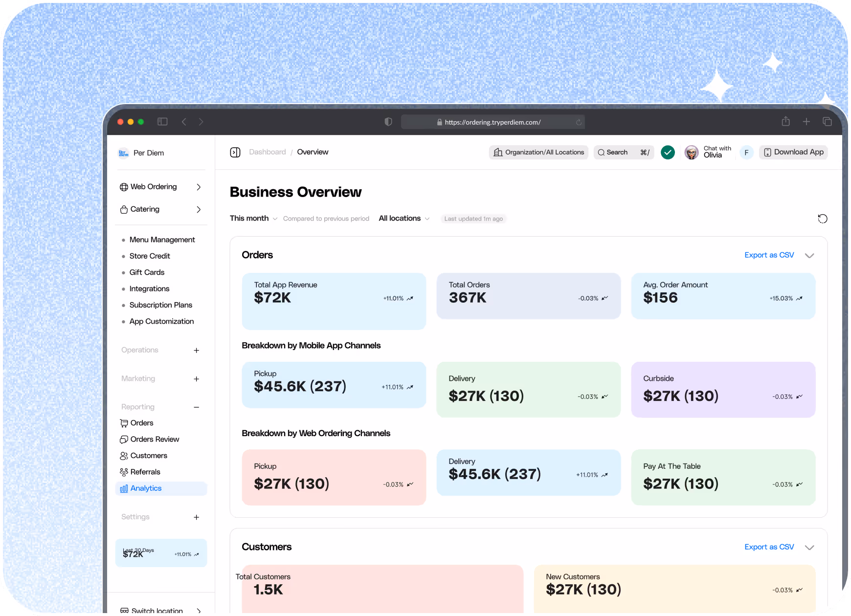851x616 pixels.
Task: Click the browser privacy shield icon
Action: point(388,122)
